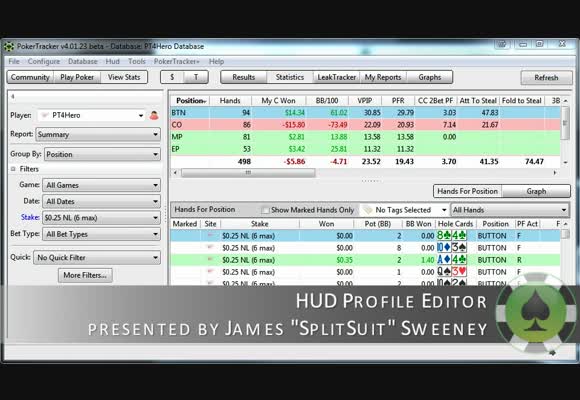580x400 pixels.
Task: Switch to the LeakTracker tab
Action: point(337,77)
